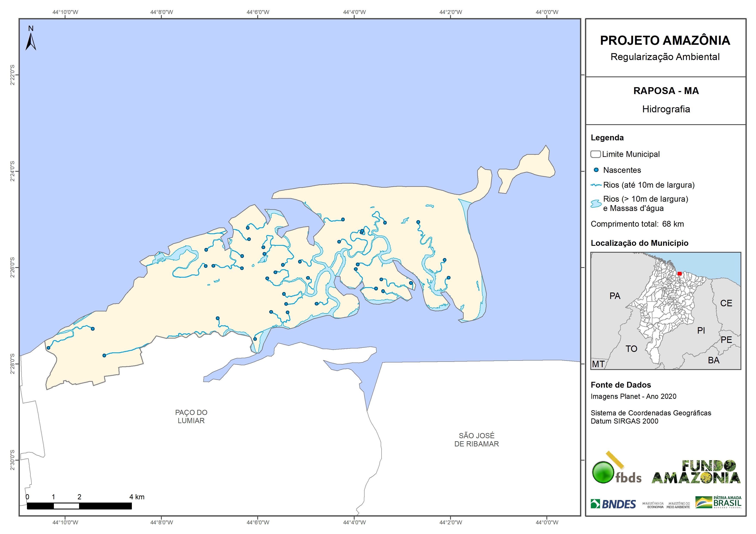Click the SÃO JOSÉ DE RIBAMAR label

click(476, 440)
